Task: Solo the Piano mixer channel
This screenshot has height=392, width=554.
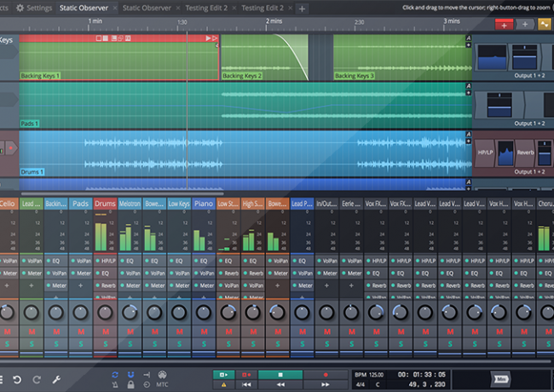Action: pyautogui.click(x=204, y=343)
